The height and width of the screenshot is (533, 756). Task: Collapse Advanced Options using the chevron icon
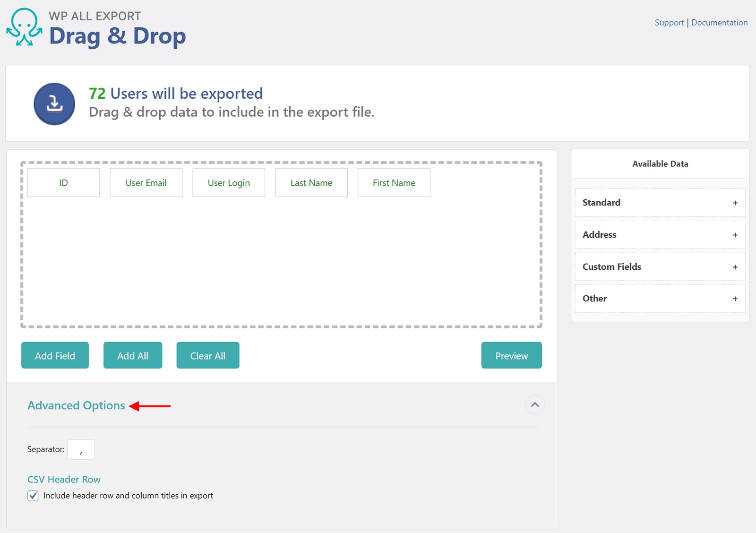pyautogui.click(x=534, y=404)
